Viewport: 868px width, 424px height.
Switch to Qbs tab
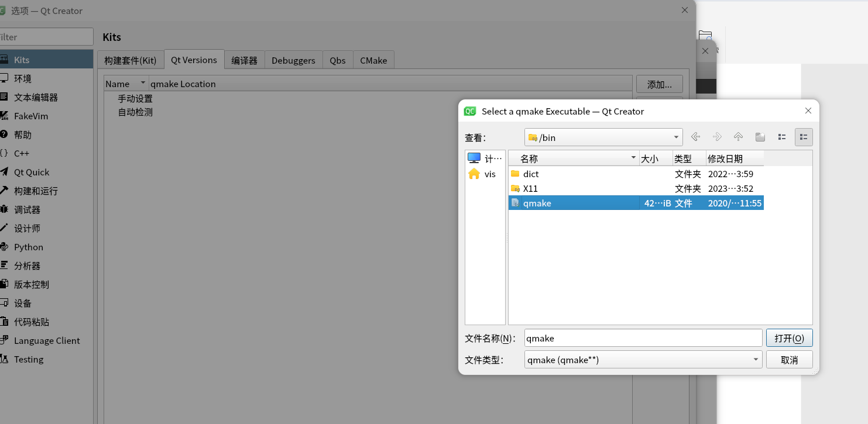tap(338, 60)
